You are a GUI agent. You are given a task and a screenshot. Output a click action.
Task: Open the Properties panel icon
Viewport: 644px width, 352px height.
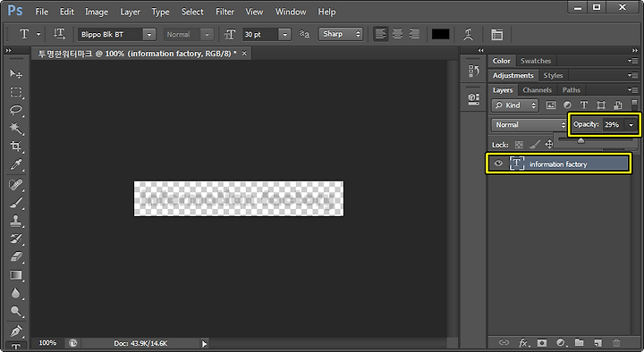(473, 98)
